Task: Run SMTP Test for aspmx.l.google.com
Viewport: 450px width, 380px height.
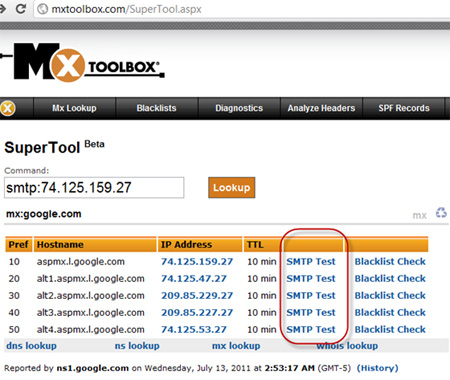Action: (311, 262)
